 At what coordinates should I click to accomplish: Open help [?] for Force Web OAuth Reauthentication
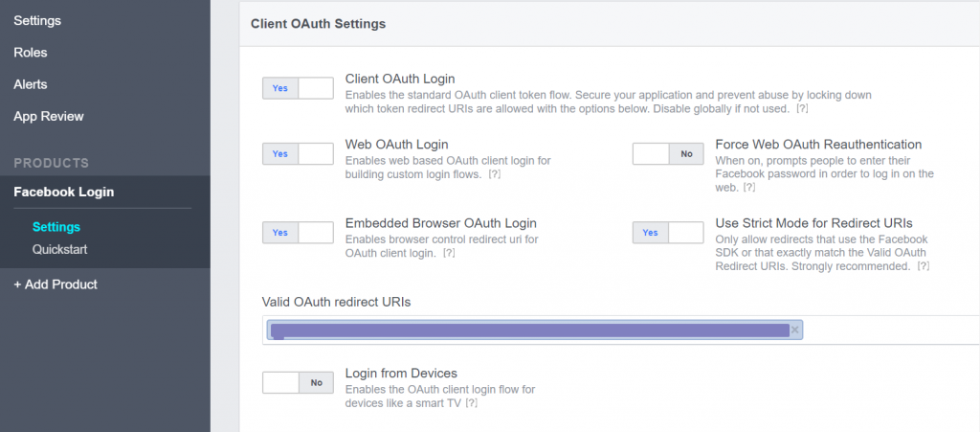coord(749,188)
